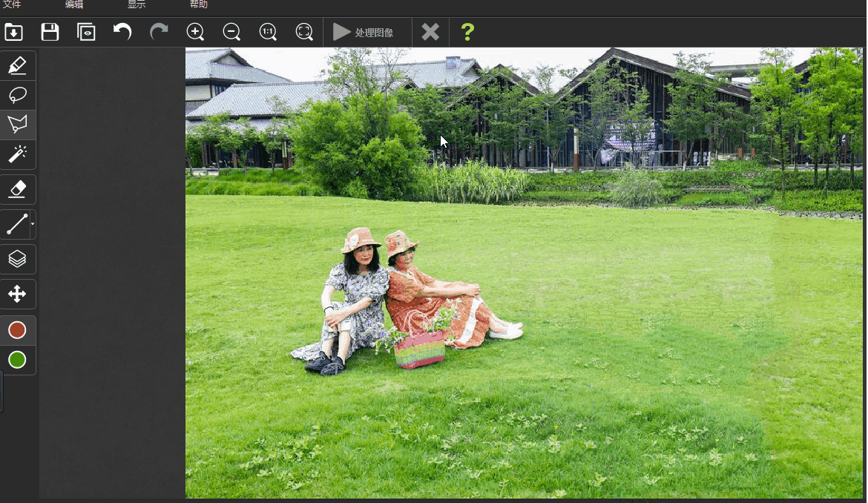Choose the eraser tool
868x503 pixels.
[18, 189]
